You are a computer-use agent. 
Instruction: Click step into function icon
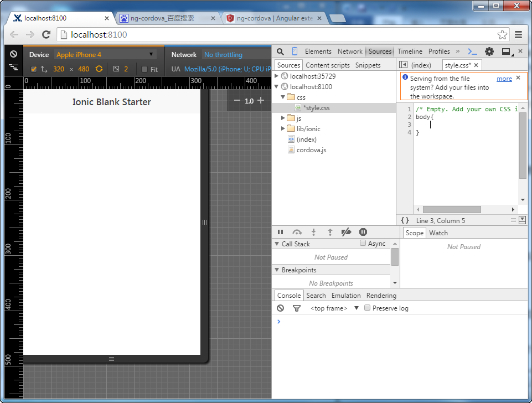pos(313,232)
